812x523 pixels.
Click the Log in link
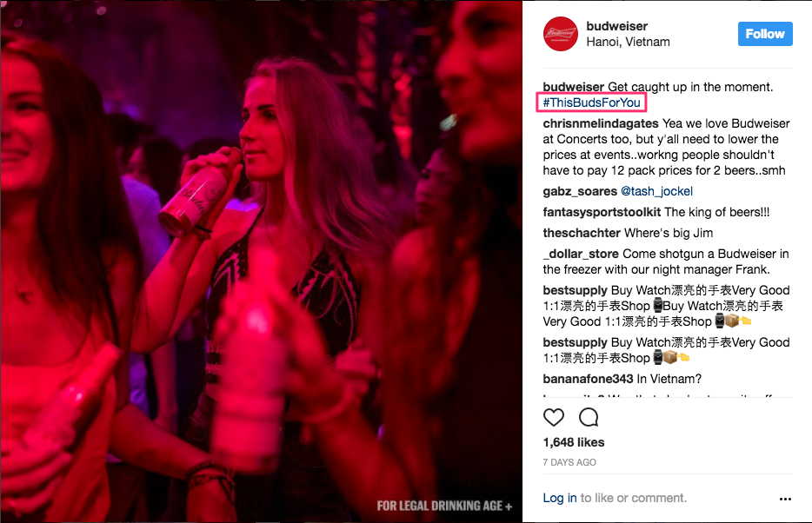(x=559, y=498)
